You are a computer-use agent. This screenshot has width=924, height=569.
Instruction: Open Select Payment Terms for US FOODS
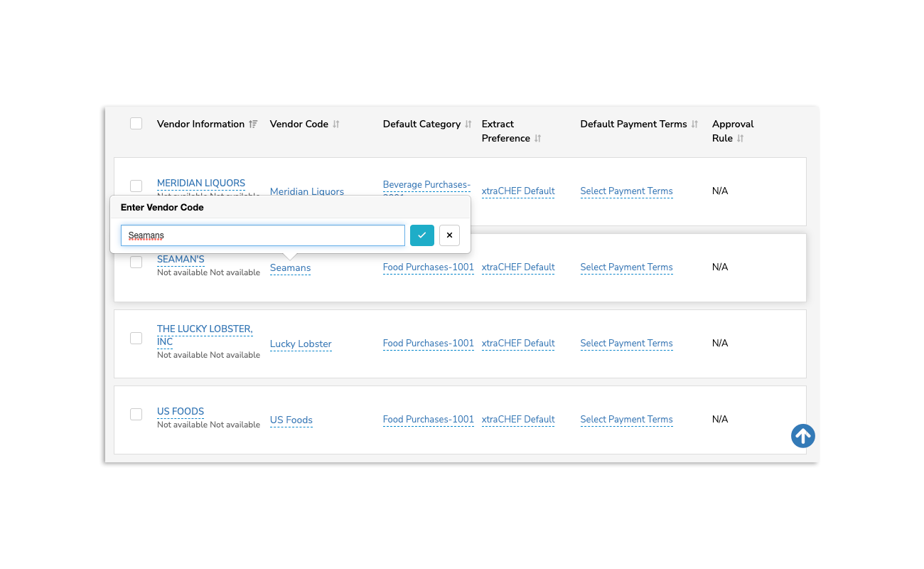coord(626,419)
